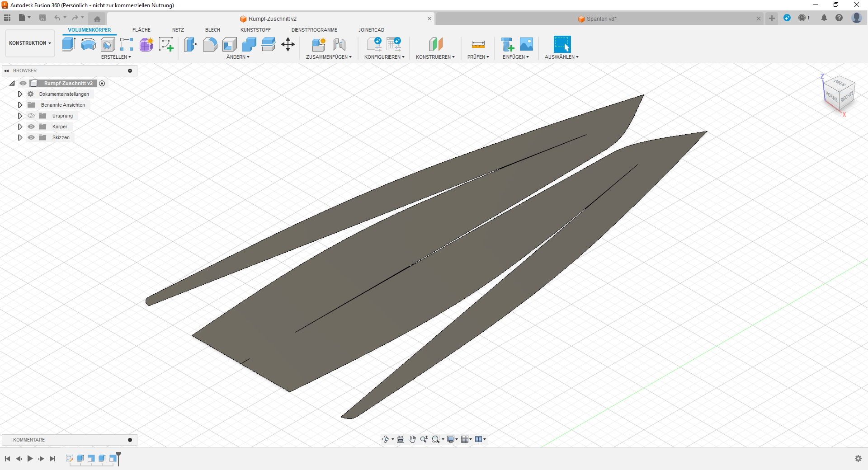Click the Create Sketch icon
This screenshot has width=868, height=470.
tap(166, 44)
